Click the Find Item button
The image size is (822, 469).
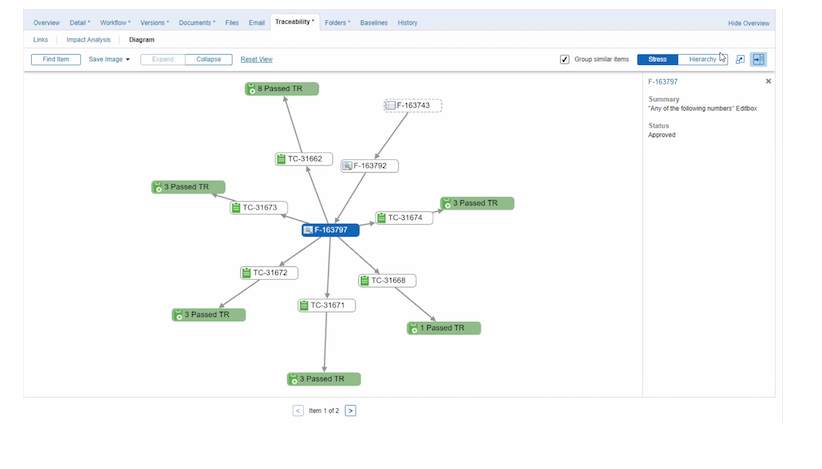pyautogui.click(x=56, y=59)
